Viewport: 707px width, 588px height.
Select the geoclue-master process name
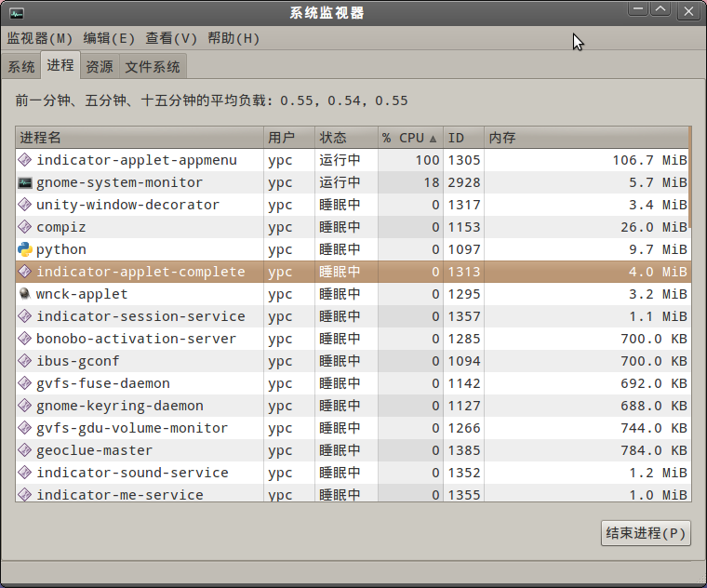point(95,450)
